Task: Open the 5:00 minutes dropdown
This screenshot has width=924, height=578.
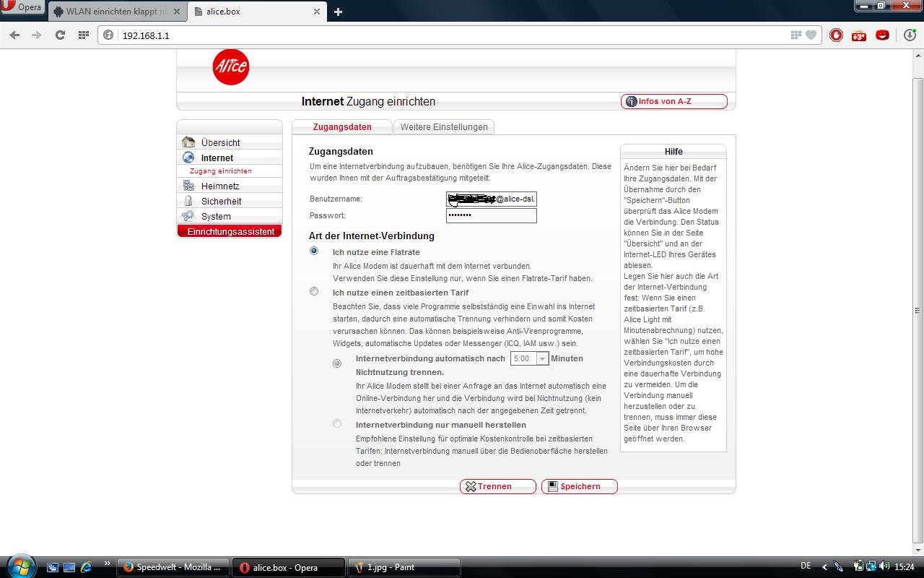Action: click(x=529, y=358)
